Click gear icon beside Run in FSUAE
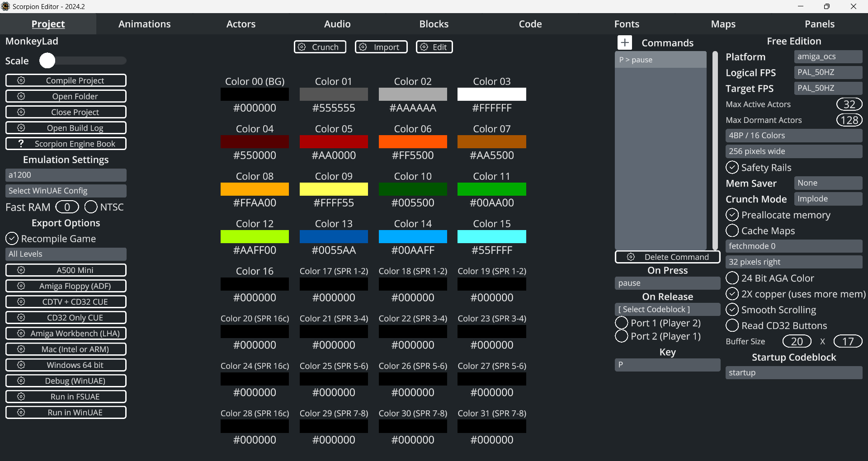 point(21,397)
